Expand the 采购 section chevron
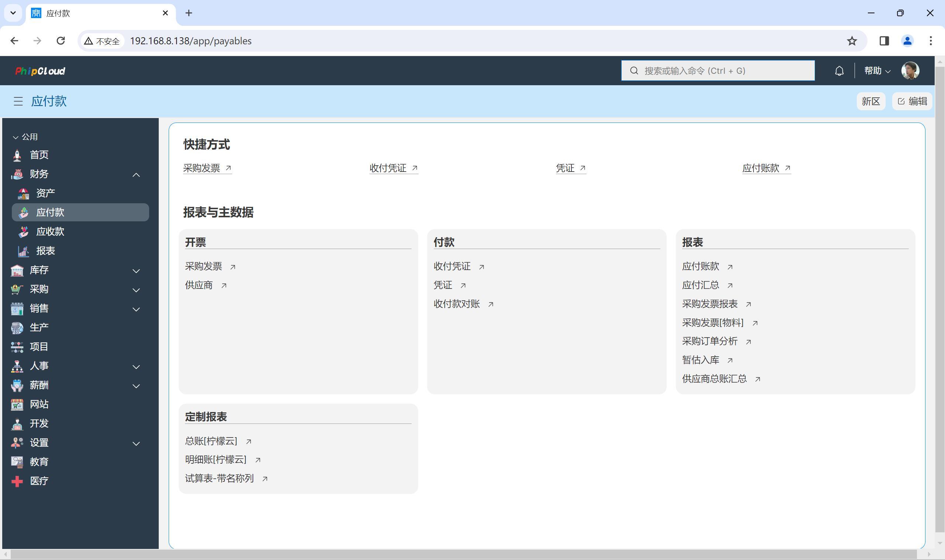 pyautogui.click(x=136, y=290)
